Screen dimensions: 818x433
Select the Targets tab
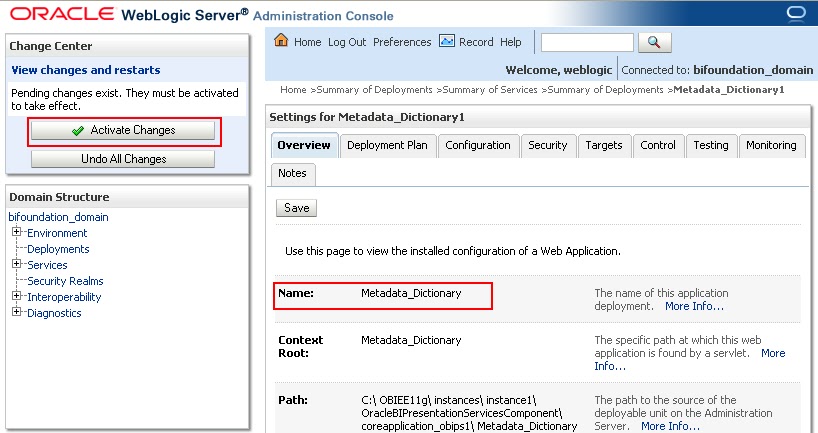604,146
